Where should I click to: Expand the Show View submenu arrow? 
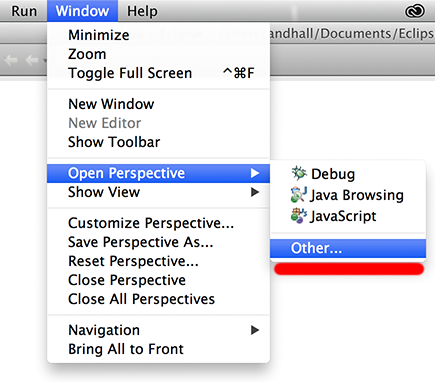[255, 192]
